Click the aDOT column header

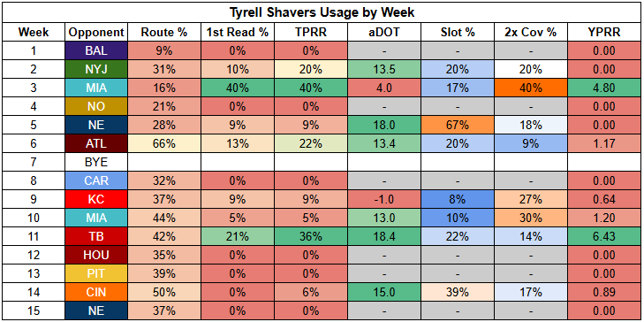(x=384, y=32)
